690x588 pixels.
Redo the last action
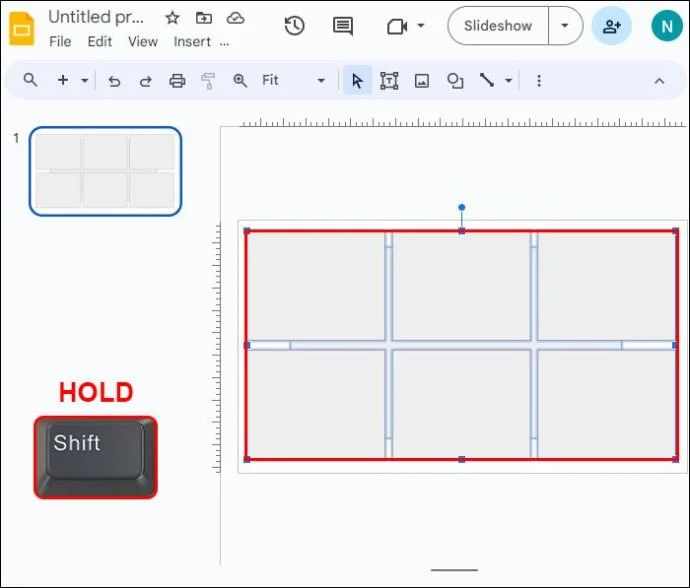pos(146,81)
